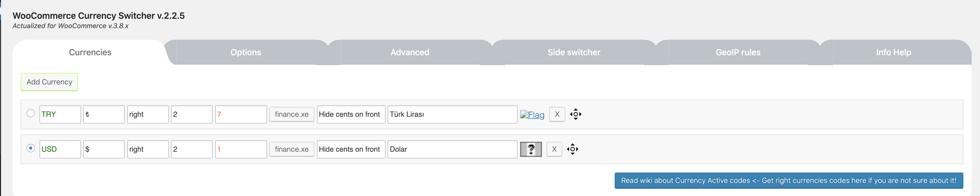Expand the decimals dropdown on TRY row
This screenshot has height=196, width=980.
click(x=191, y=114)
